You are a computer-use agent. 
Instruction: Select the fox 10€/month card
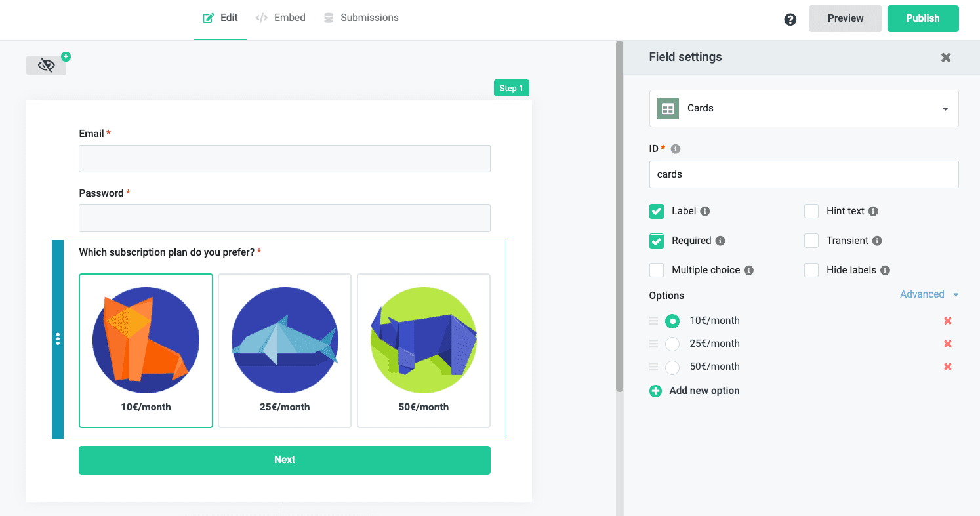(146, 351)
